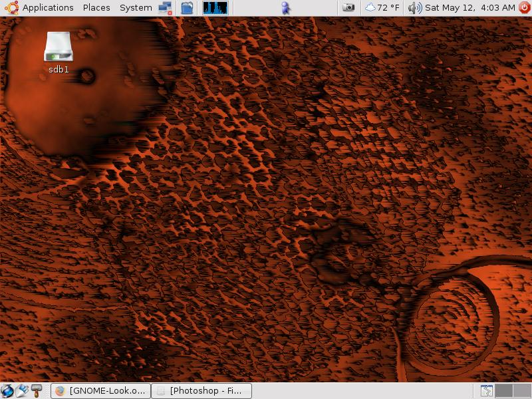Switch to the first workspace
Viewport: 532px width, 399px height.
click(504, 391)
